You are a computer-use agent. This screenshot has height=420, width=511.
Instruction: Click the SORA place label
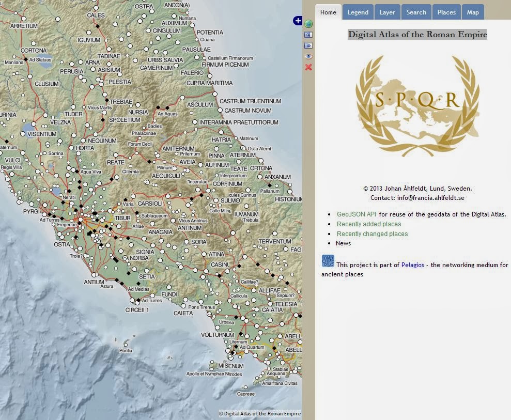point(199,242)
